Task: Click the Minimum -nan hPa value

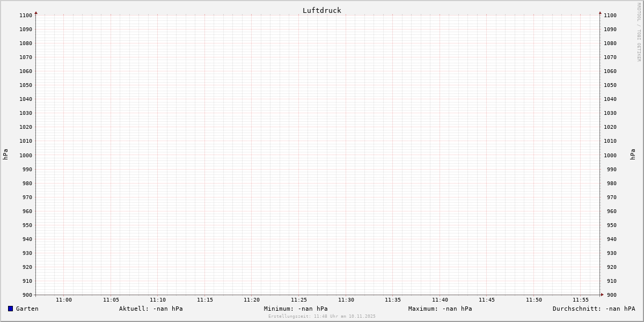Action: [296, 309]
